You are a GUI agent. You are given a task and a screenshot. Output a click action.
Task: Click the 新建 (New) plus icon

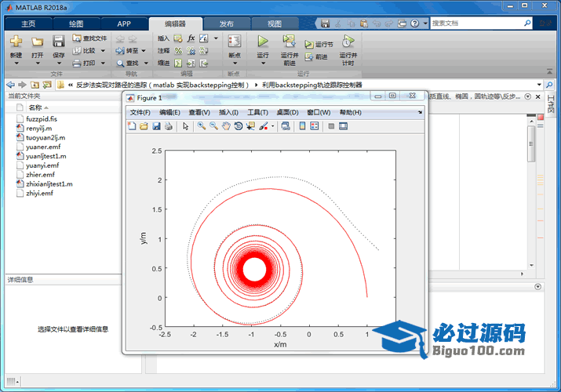point(16,41)
